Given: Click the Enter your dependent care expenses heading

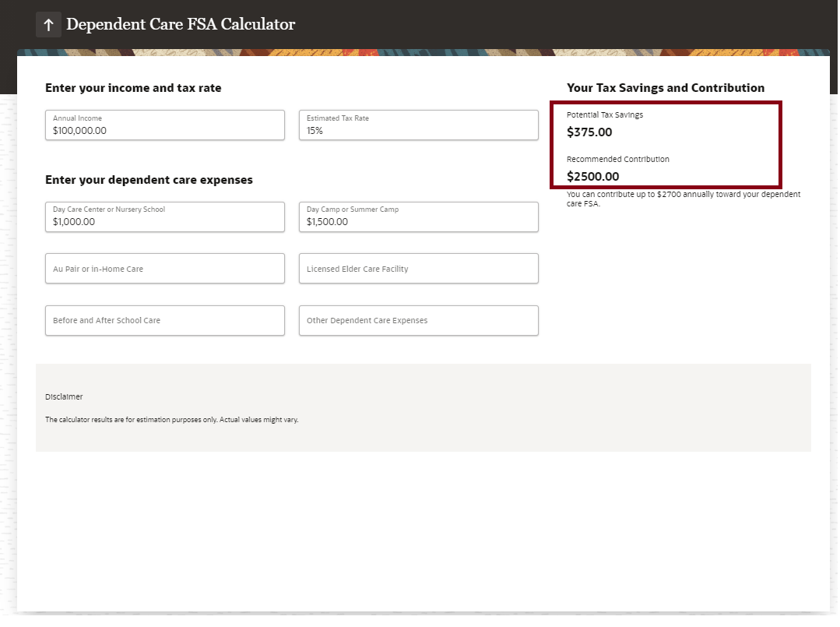Looking at the screenshot, I should pyautogui.click(x=149, y=180).
